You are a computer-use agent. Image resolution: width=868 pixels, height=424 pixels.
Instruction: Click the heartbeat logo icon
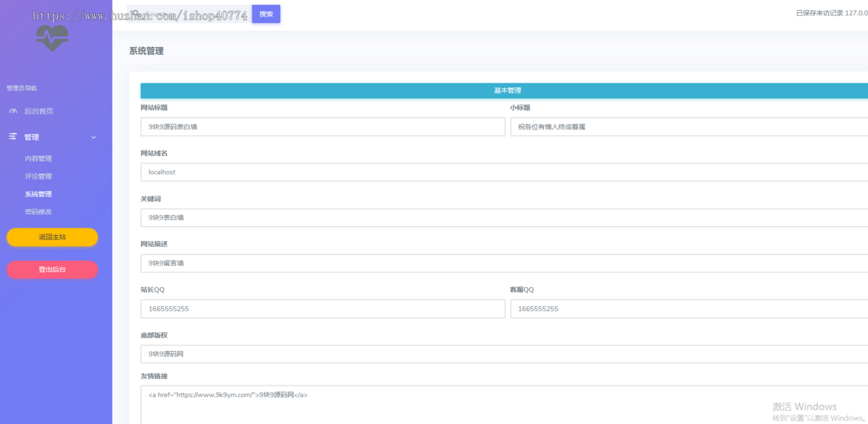(x=52, y=38)
